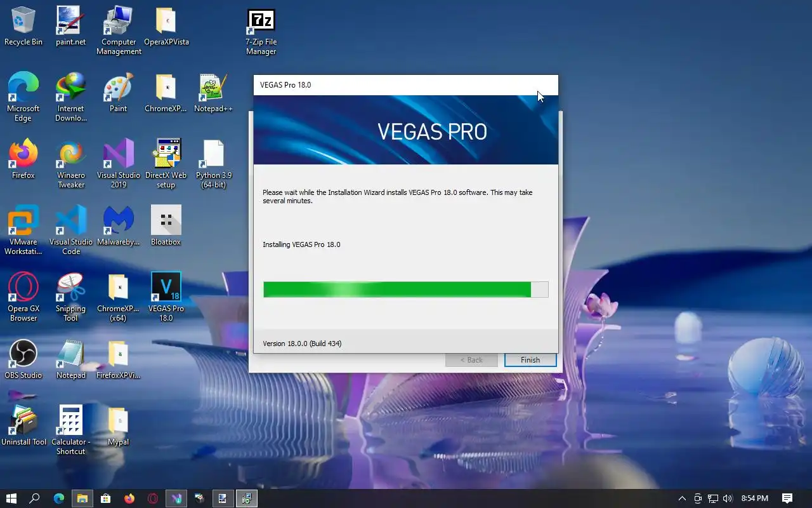Select the Snipping Tool desktop shortcut
Viewport: 812px width, 508px height.
[x=70, y=297]
